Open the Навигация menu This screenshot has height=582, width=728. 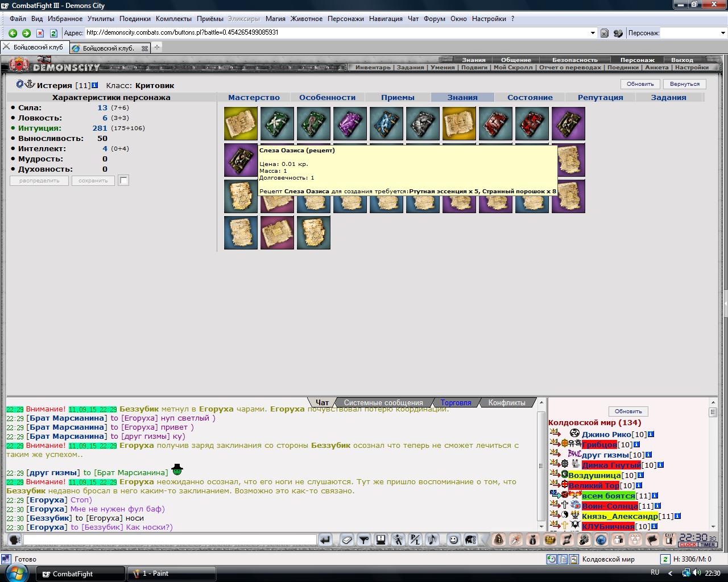click(x=386, y=18)
